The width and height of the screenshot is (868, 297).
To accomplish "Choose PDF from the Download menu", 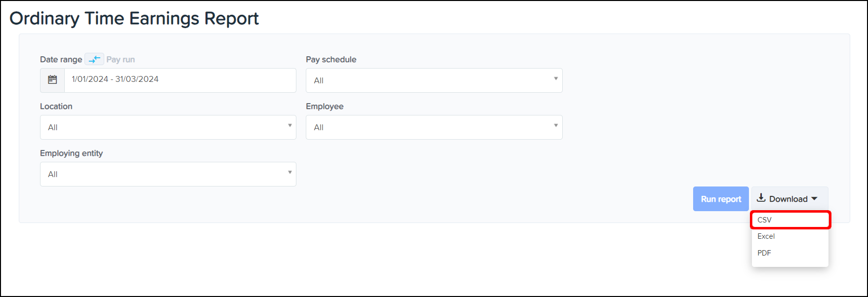I will click(x=764, y=253).
